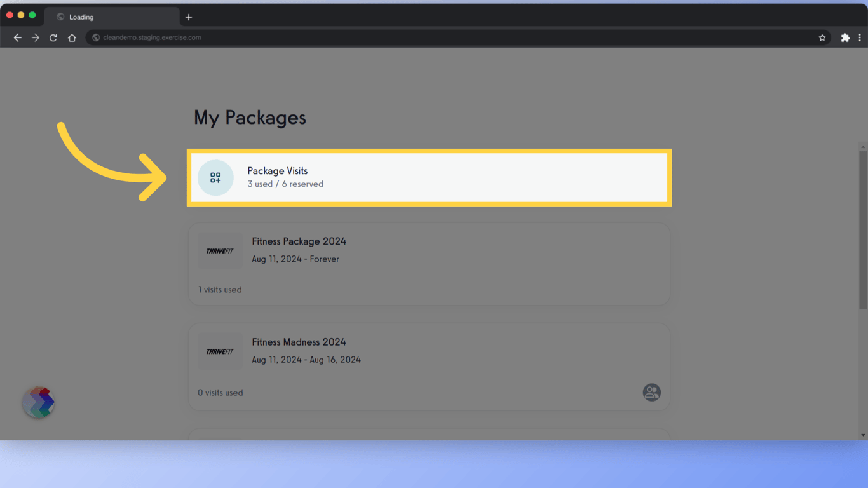Click the Package Visits grid icon
This screenshot has height=488, width=868.
point(215,178)
